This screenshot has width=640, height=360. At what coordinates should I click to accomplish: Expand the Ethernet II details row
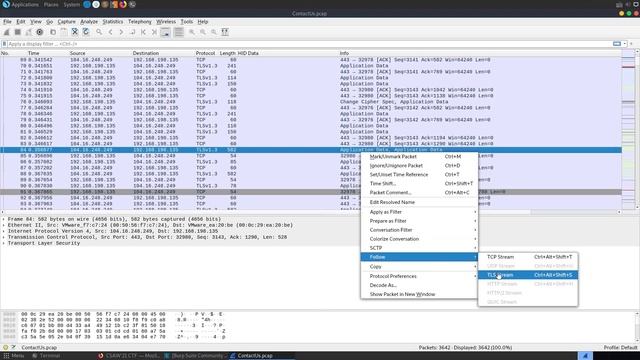coord(4,225)
